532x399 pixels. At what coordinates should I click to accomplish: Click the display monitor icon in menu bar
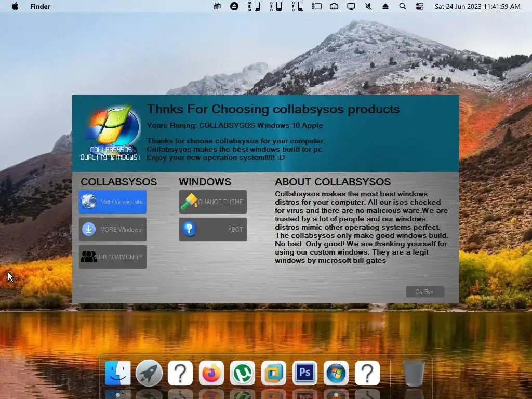coord(351,6)
